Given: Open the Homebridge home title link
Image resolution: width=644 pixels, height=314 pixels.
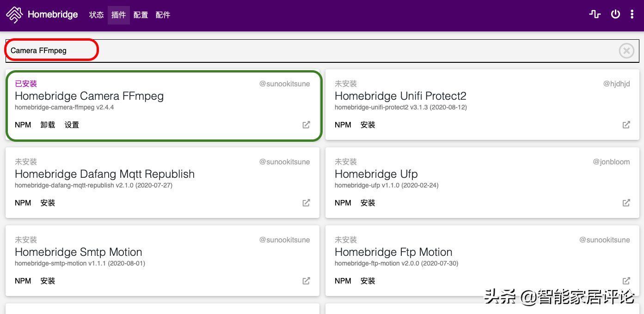Looking at the screenshot, I should tap(53, 15).
